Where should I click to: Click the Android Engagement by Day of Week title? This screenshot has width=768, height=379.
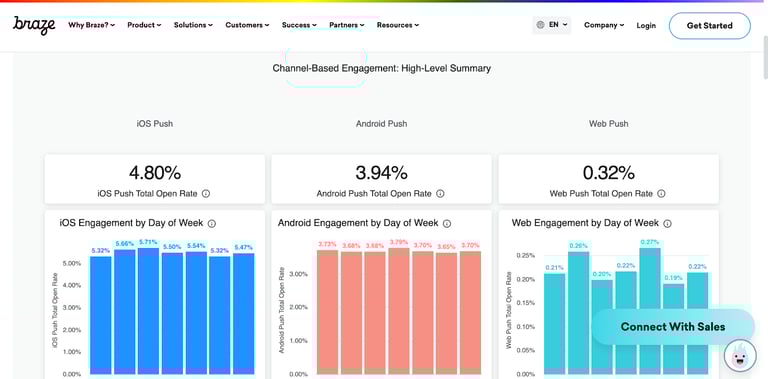(358, 223)
